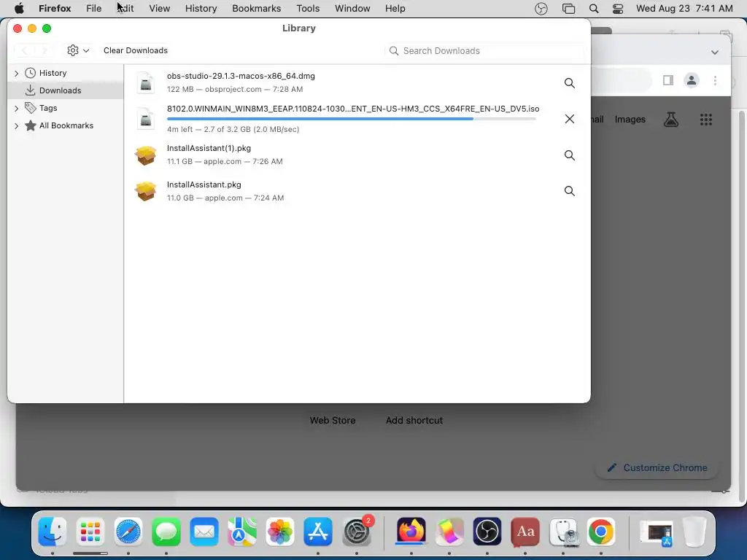Expand the Tags tree item
Viewport: 747px width, 560px height.
[x=17, y=109]
